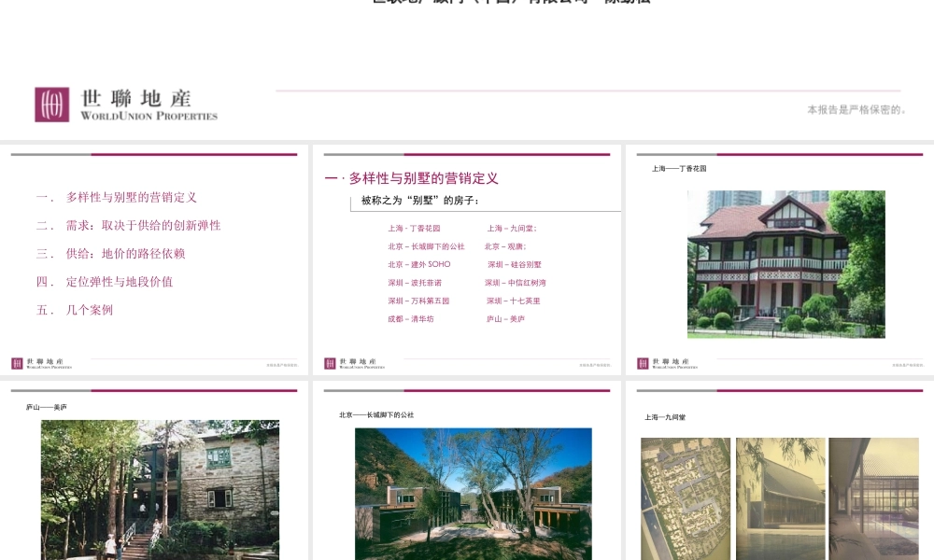This screenshot has width=934, height=560.
Task: Click the footer logo on the 别墅 definition slide
Action: tap(354, 363)
